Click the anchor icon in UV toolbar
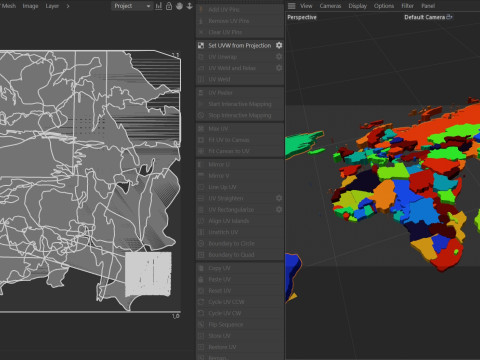Screen dimensions: 480x360 click(x=189, y=6)
